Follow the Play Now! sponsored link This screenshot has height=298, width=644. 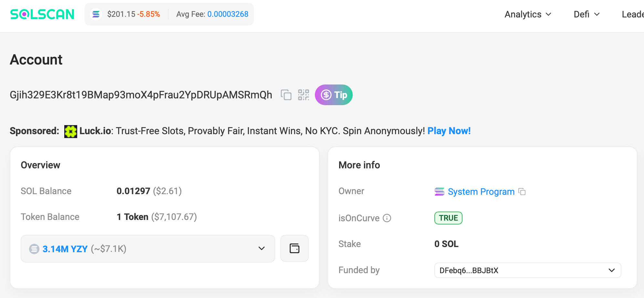pyautogui.click(x=449, y=131)
